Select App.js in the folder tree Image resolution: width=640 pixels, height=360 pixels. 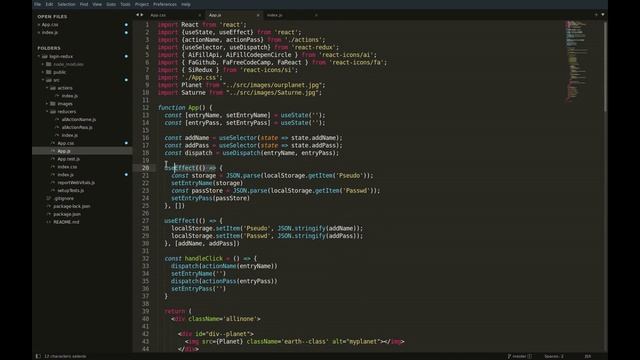point(64,151)
